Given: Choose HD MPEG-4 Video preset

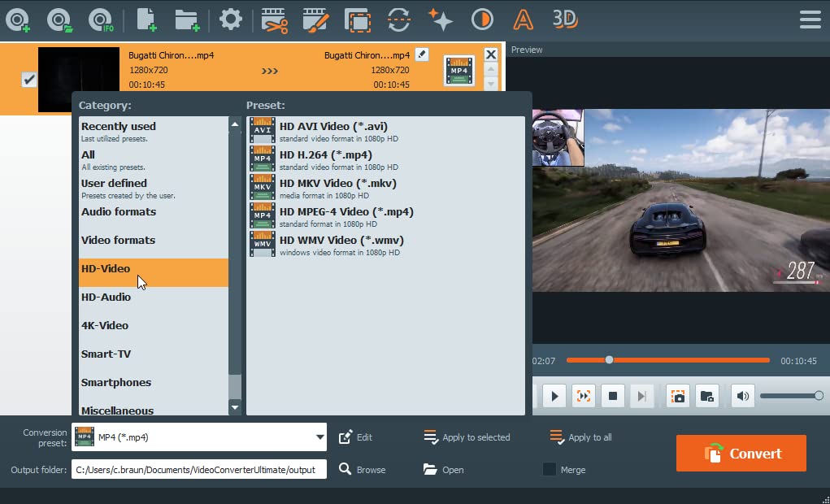Looking at the screenshot, I should point(386,216).
